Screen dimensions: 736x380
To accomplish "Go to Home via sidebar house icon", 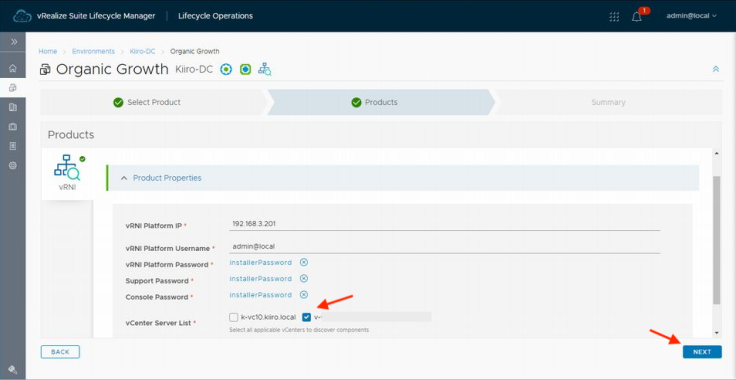I will (13, 68).
